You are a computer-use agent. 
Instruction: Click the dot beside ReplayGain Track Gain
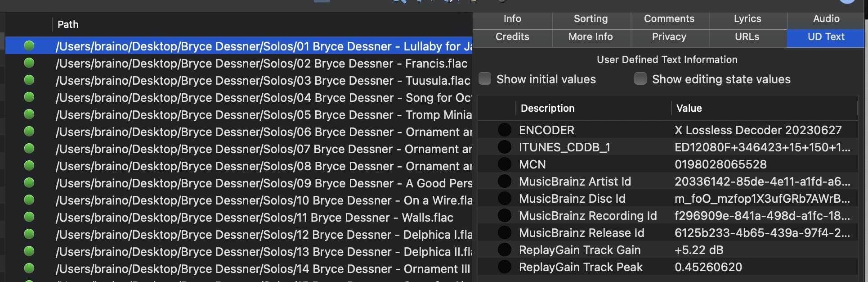[x=505, y=250]
